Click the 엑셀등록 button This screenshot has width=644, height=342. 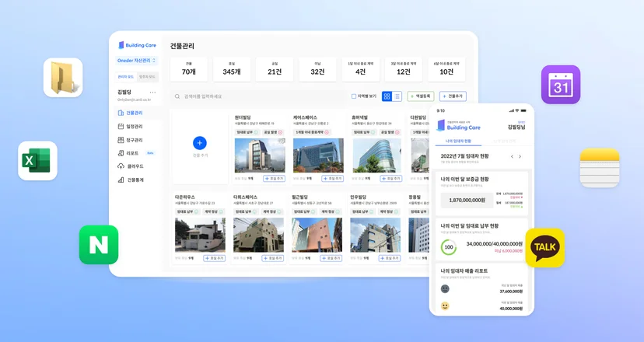[x=421, y=96]
